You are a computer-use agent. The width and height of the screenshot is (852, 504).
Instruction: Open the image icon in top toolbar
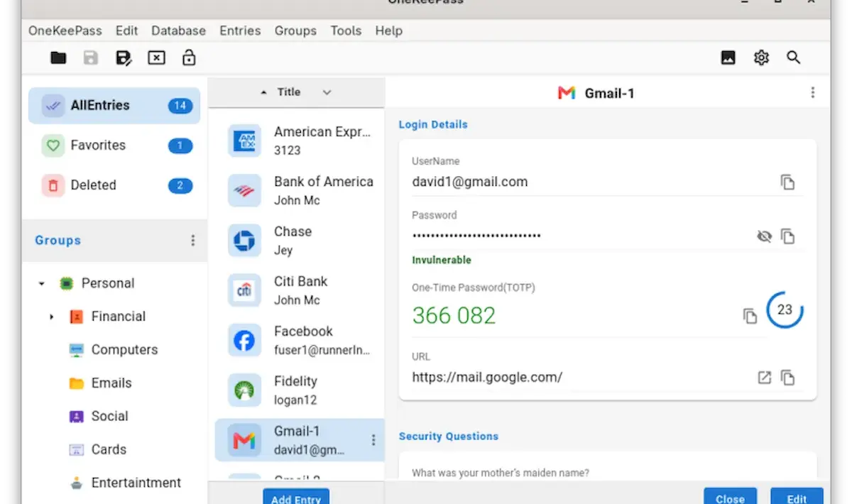coord(728,58)
